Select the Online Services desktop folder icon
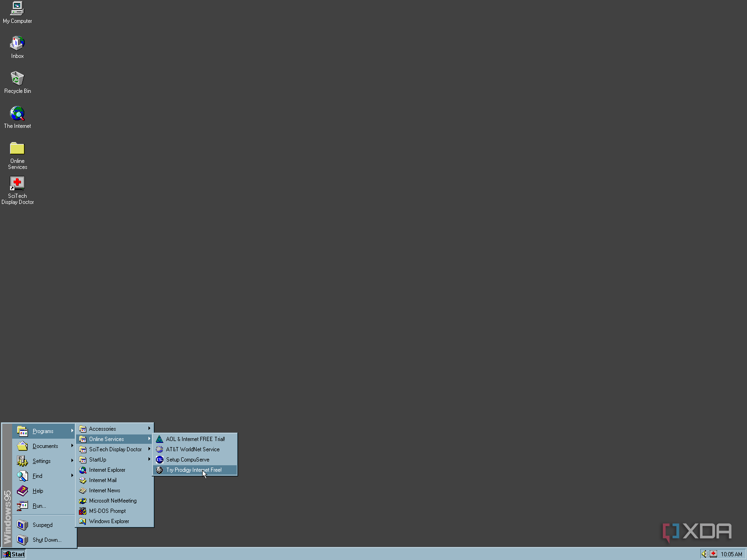The image size is (747, 560). click(x=17, y=156)
